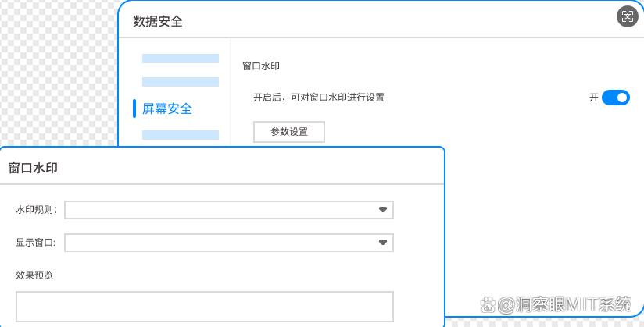Click the 开 label beside the switch
The height and width of the screenshot is (327, 644).
[x=594, y=98]
